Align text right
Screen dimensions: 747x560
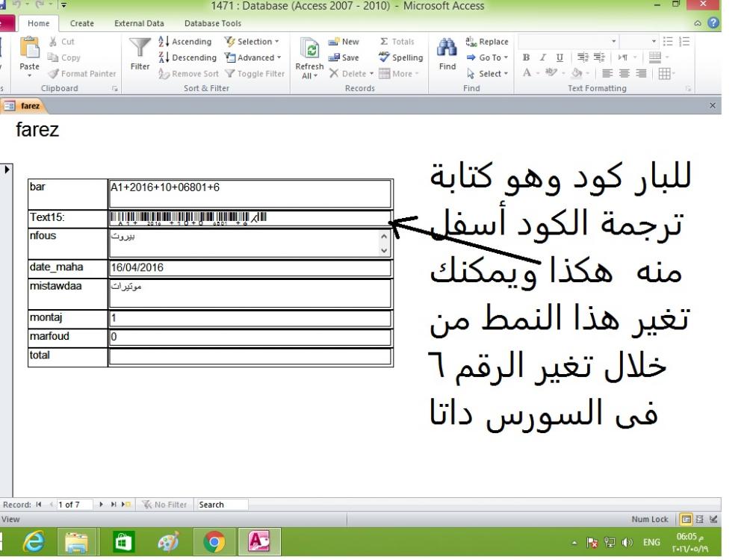tap(641, 73)
